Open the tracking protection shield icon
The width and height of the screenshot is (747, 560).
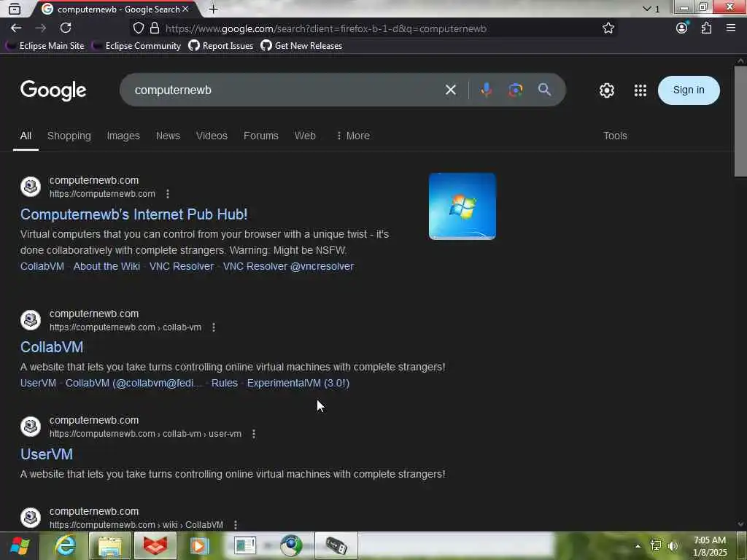[138, 28]
